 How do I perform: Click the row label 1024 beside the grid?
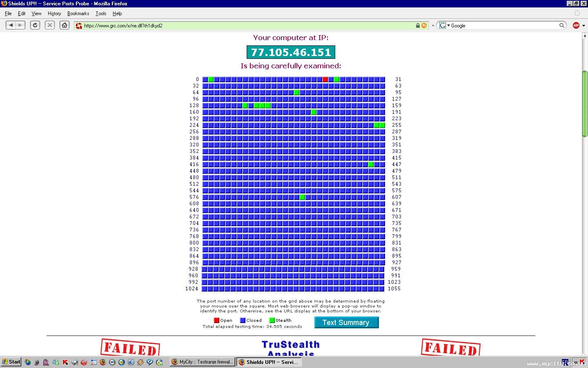tap(192, 289)
